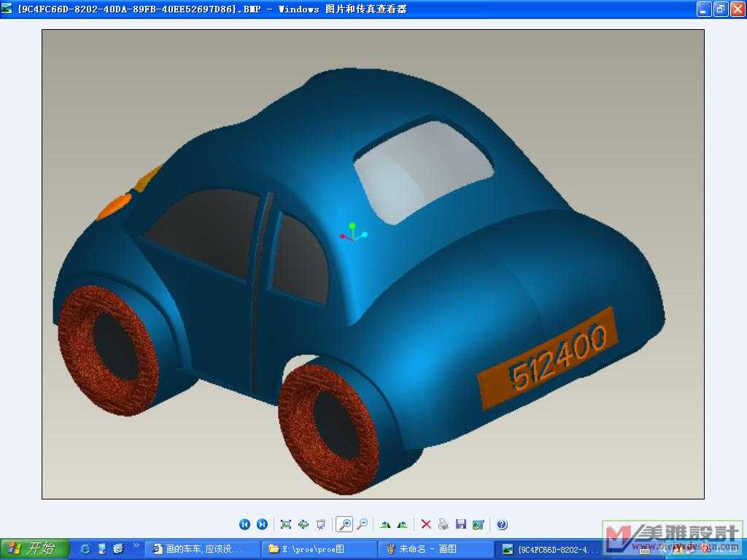
Task: Show image at actual size
Action: [x=303, y=524]
